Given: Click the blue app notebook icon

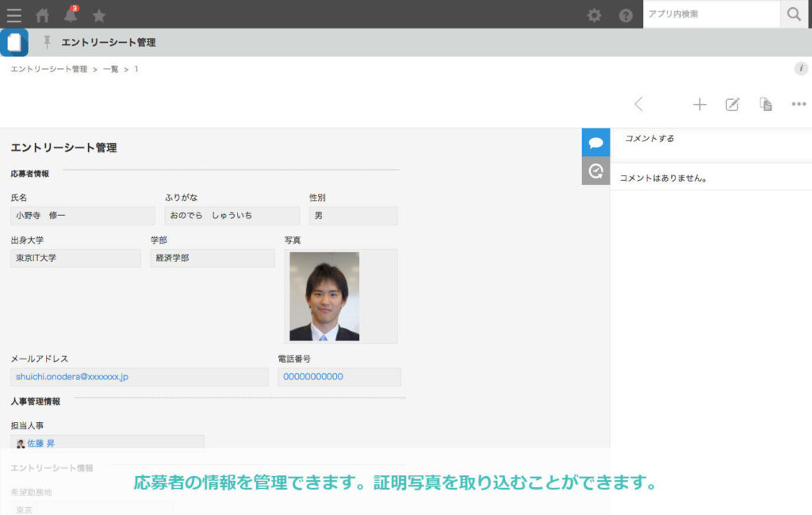Looking at the screenshot, I should pyautogui.click(x=14, y=43).
